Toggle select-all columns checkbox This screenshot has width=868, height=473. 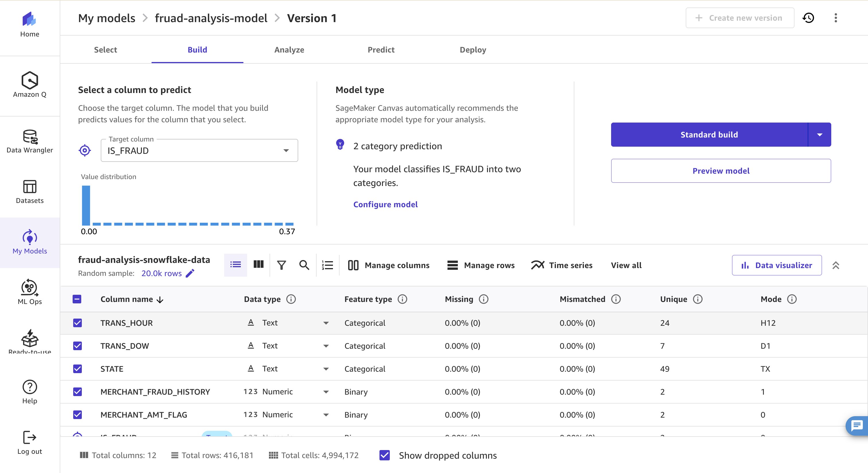point(77,299)
